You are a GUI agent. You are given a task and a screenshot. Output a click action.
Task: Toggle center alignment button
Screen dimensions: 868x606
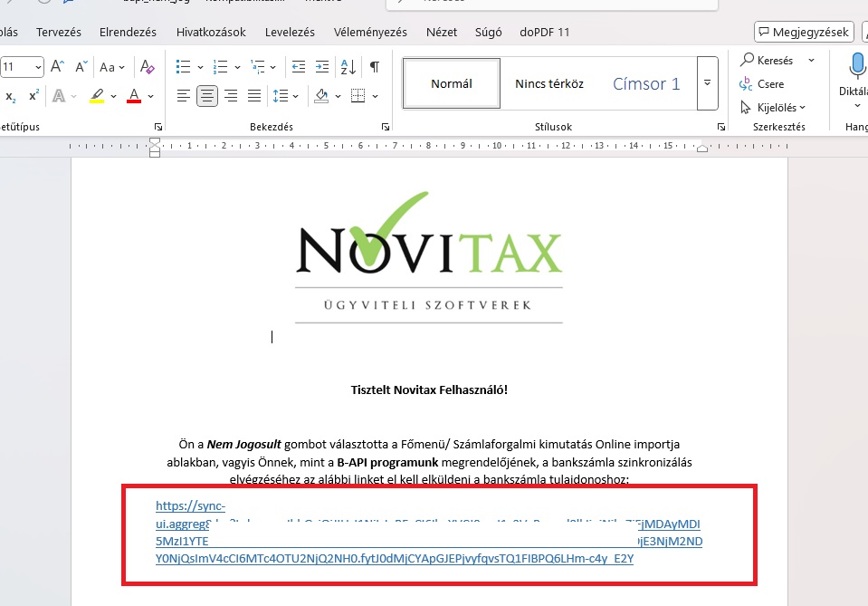207,96
